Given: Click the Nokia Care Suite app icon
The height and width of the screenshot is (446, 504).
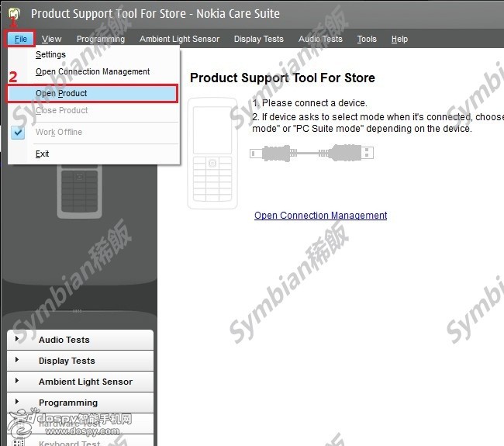Looking at the screenshot, I should point(13,14).
